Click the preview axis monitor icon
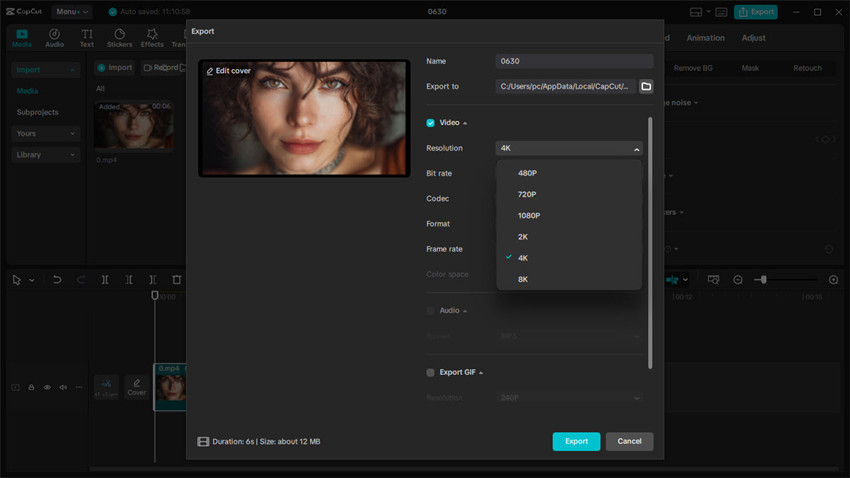The height and width of the screenshot is (478, 850). click(x=713, y=280)
